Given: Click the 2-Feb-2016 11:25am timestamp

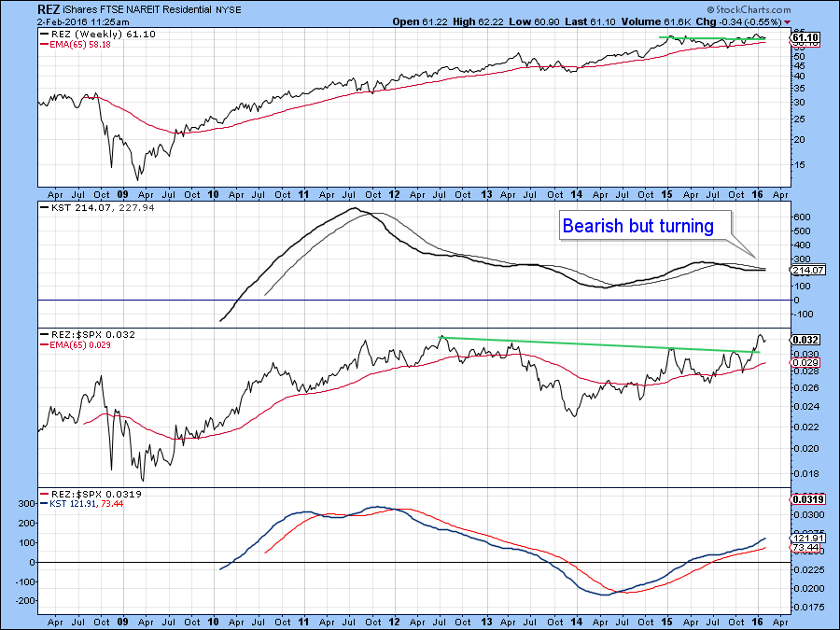Looking at the screenshot, I should [x=83, y=22].
